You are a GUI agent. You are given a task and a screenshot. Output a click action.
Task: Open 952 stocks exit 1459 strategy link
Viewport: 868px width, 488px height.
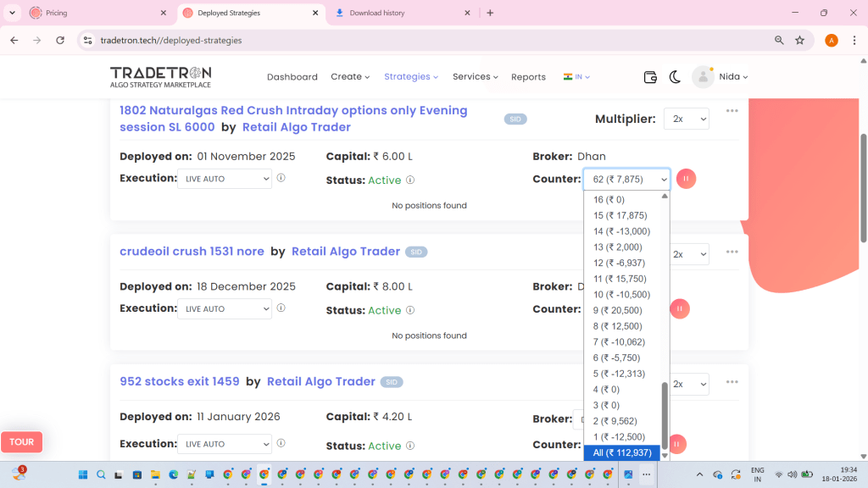click(180, 381)
